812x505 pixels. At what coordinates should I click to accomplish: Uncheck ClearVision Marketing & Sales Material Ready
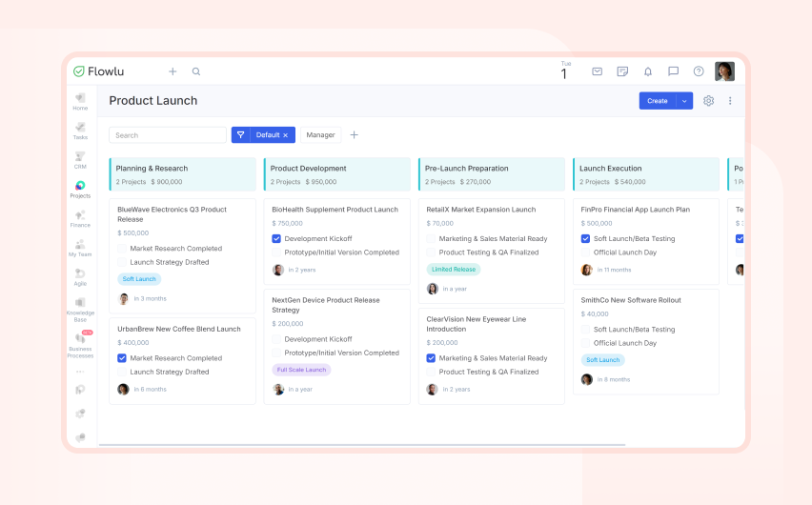[431, 358]
